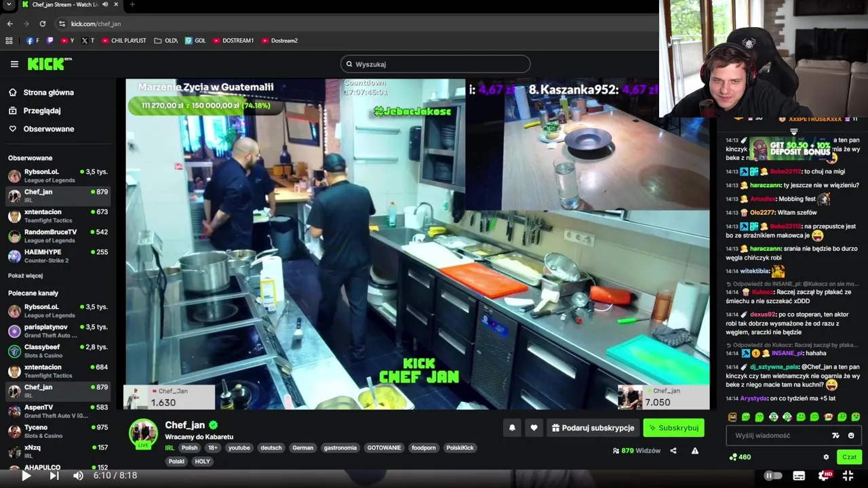This screenshot has width=868, height=488.
Task: Select the Chef_jan Stream browser tab
Action: pos(66,5)
